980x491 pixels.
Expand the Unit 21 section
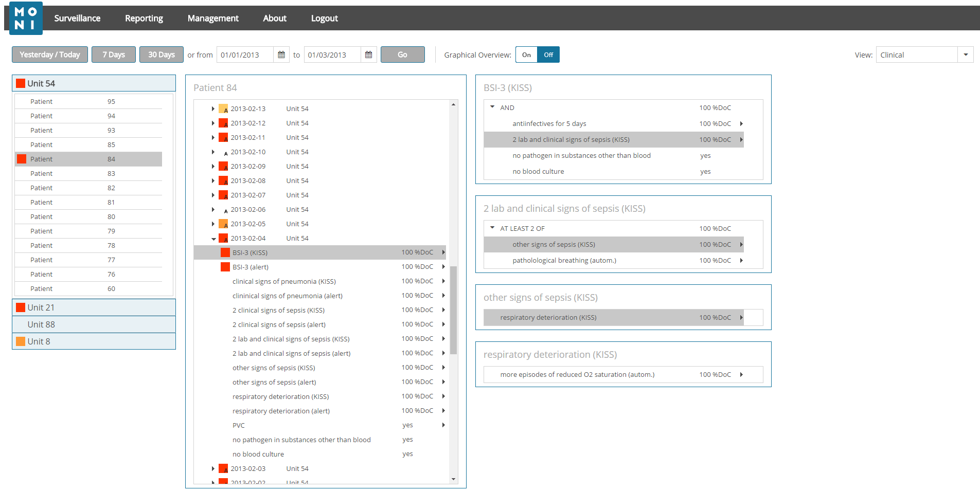pos(94,307)
